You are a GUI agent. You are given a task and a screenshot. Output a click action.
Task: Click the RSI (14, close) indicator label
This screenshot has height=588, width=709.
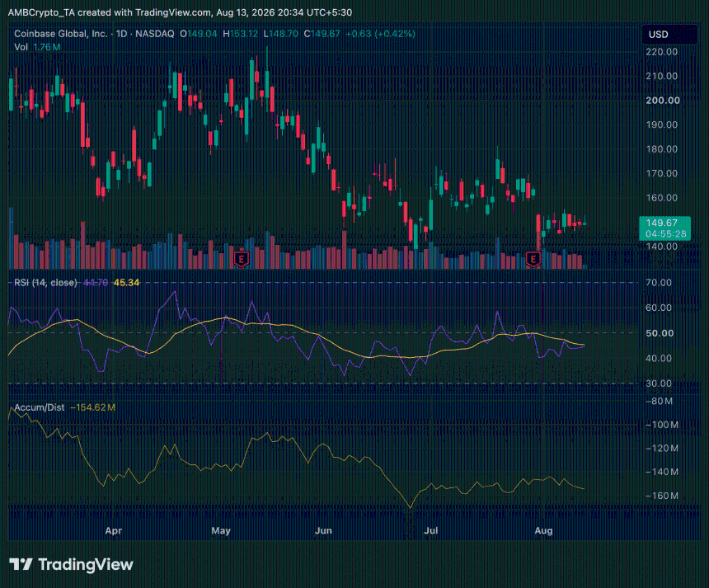point(45,283)
